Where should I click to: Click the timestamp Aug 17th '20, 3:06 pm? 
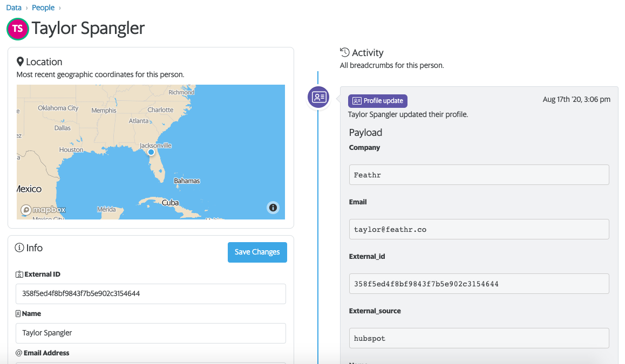coord(576,100)
